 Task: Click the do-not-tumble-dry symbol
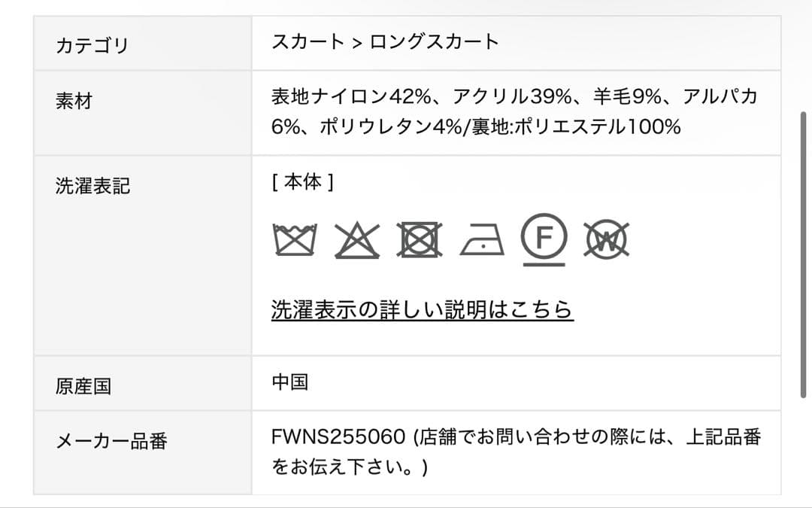pos(420,241)
